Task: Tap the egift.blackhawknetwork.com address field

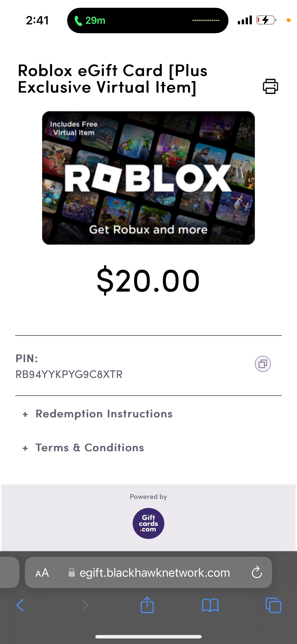Action: [154, 573]
